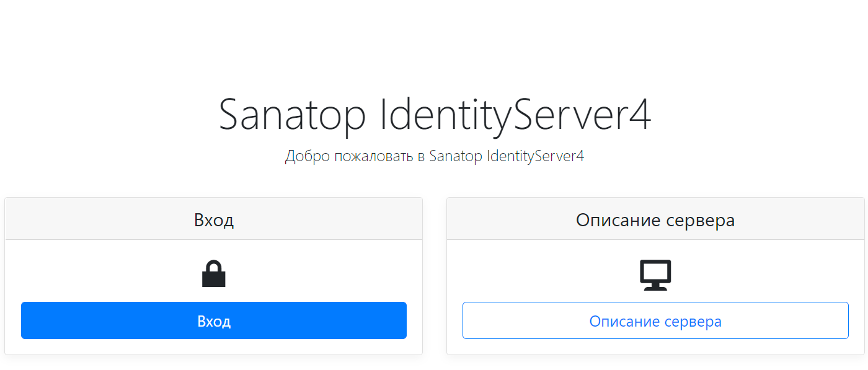Click the capital S starting the large heading
The height and width of the screenshot is (370, 868).
231,115
